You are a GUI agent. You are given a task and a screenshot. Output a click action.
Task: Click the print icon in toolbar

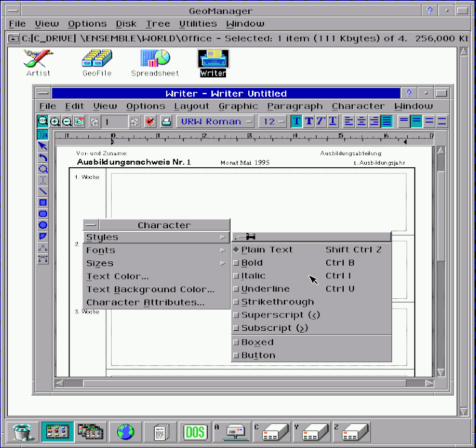[166, 121]
